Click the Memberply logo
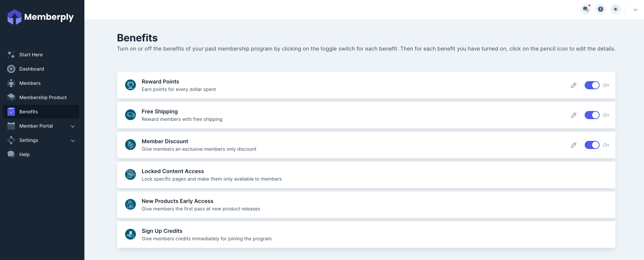 pyautogui.click(x=40, y=17)
